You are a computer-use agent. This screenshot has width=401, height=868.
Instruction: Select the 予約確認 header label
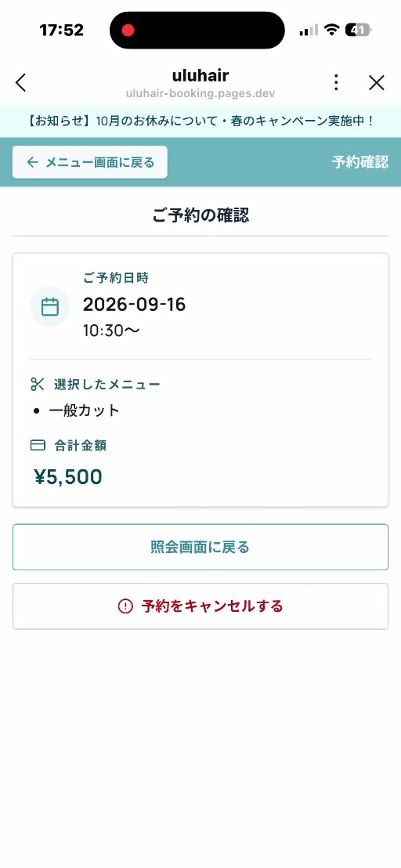pos(360,162)
